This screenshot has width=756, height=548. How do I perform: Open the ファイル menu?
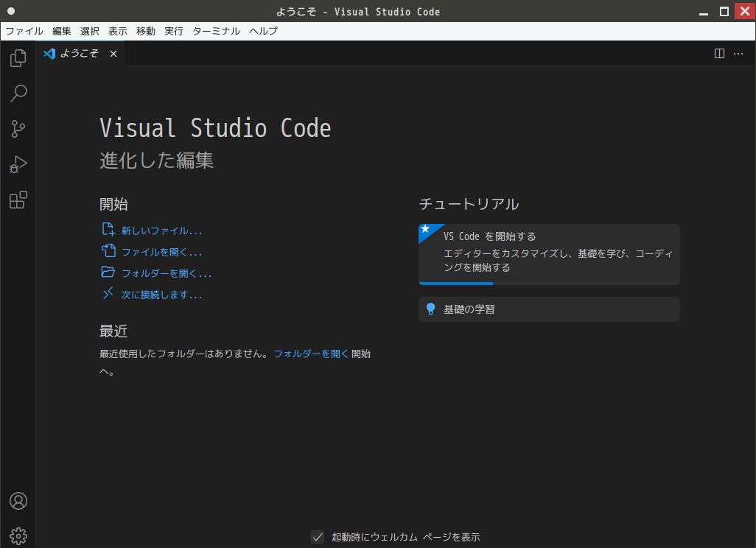[24, 32]
